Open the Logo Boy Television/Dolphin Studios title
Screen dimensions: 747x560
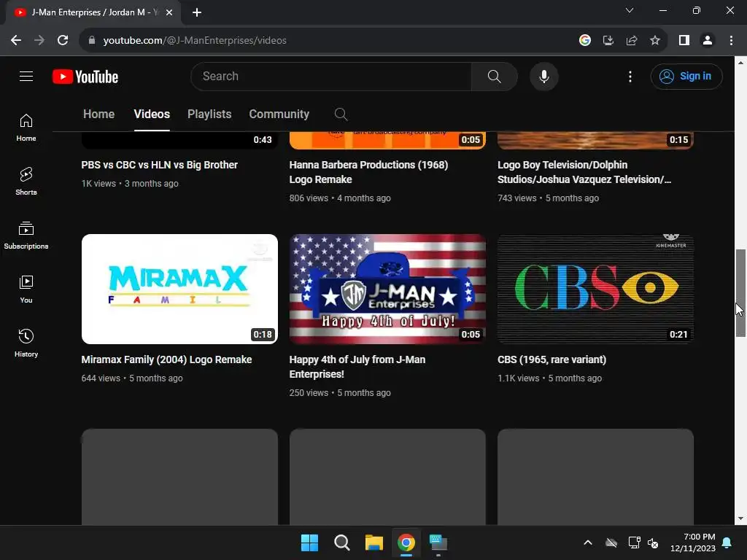click(x=584, y=172)
